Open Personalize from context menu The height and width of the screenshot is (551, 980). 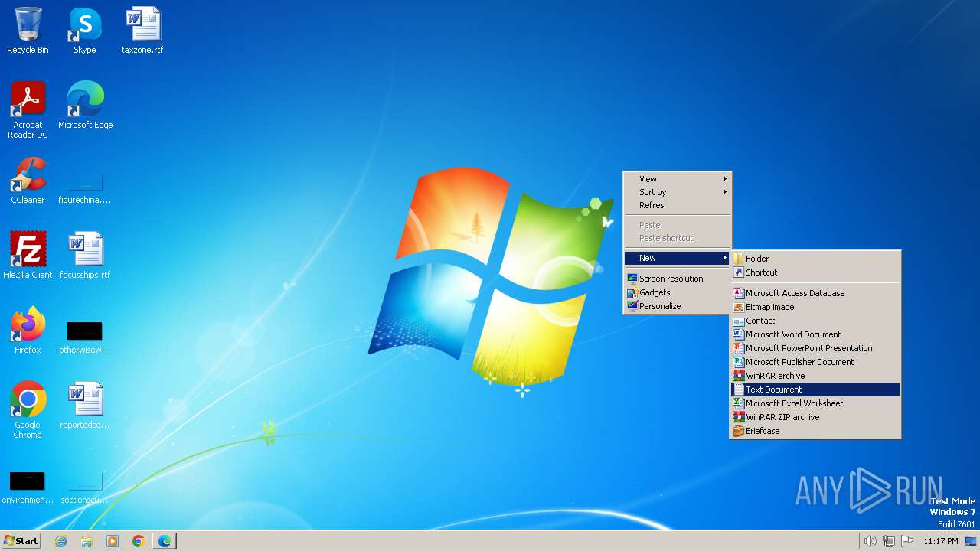click(x=678, y=306)
